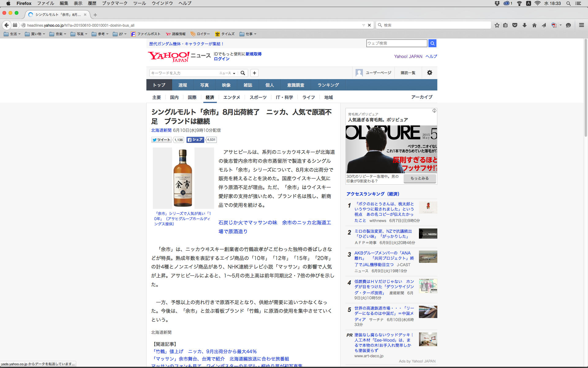This screenshot has height=368, width=588.
Task: Open the Yahoo news settings gear
Action: pos(429,73)
